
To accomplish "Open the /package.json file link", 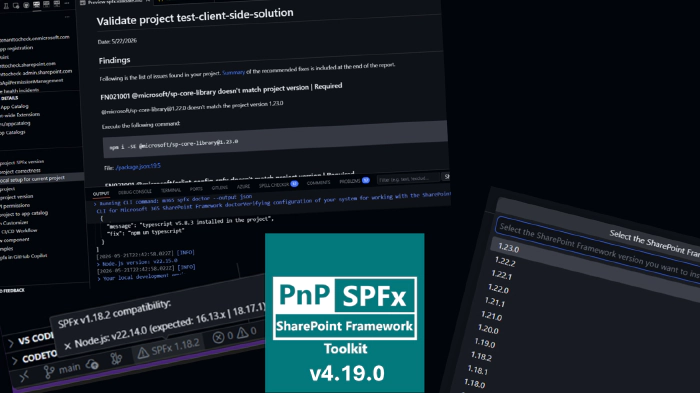I will point(138,167).
